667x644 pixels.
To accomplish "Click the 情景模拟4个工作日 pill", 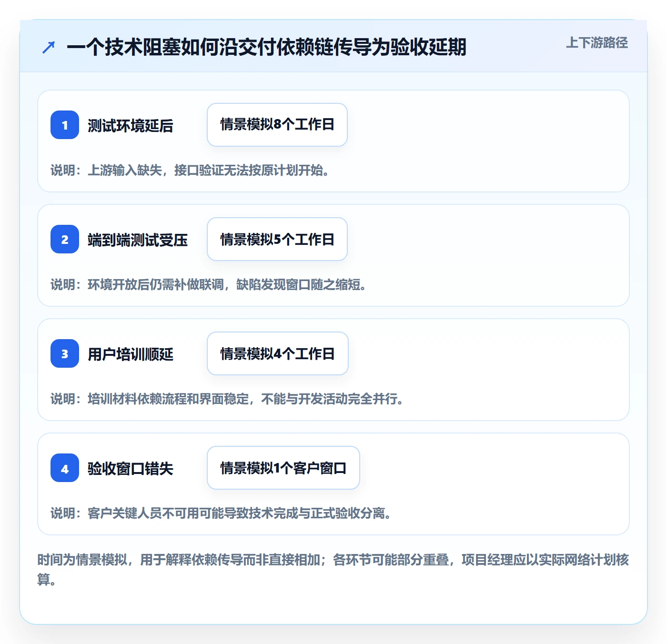I will click(x=278, y=353).
